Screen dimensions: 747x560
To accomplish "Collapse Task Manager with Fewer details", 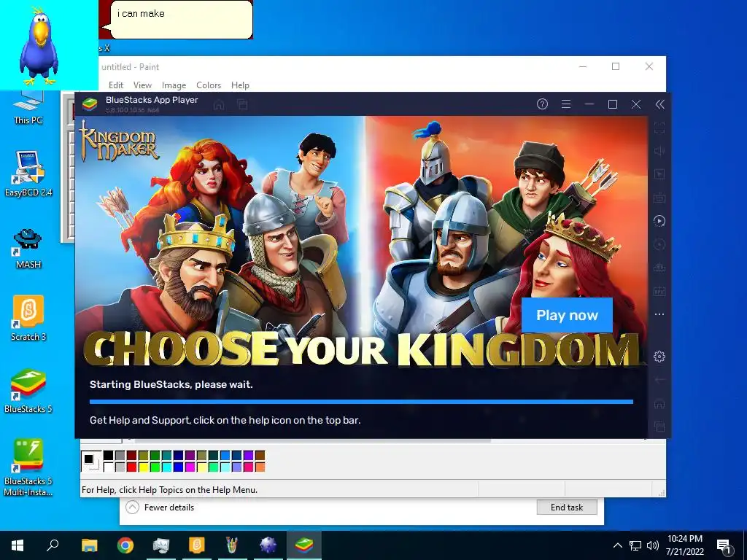I will [x=160, y=507].
